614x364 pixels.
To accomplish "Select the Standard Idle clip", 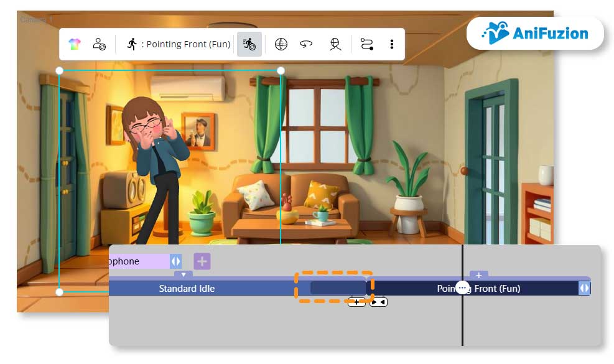I will click(187, 288).
